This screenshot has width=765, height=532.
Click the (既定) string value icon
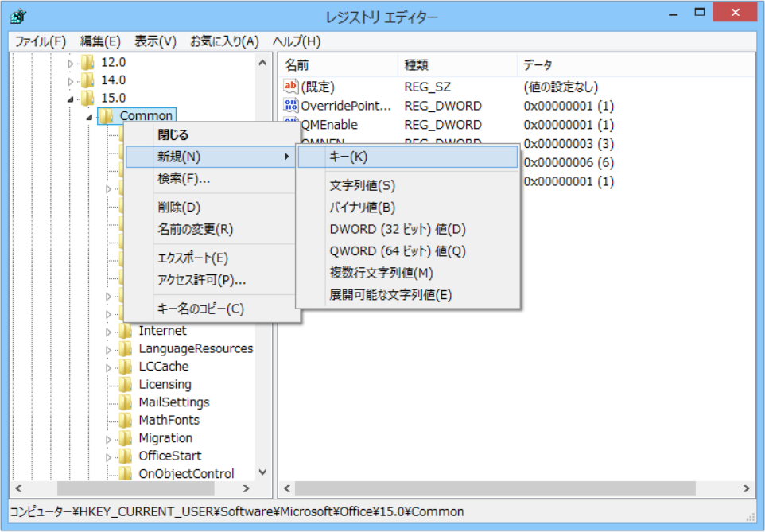[291, 87]
